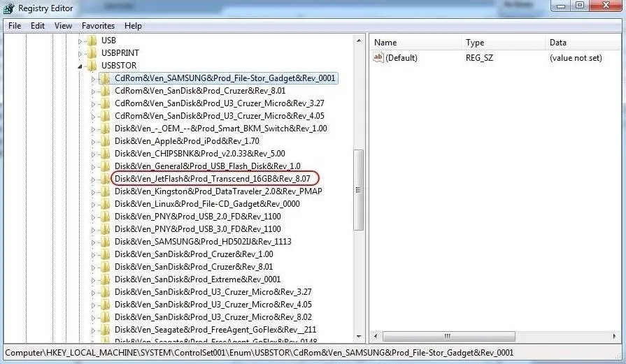Select Disk&Ven_-_OEM_--&Prod_Smart_BKM_Switch key

pos(220,129)
